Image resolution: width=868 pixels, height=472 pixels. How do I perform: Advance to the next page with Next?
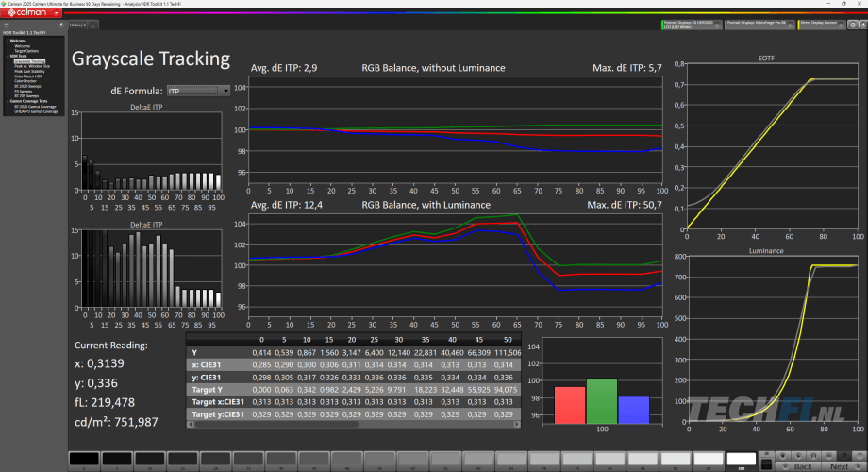click(844, 466)
